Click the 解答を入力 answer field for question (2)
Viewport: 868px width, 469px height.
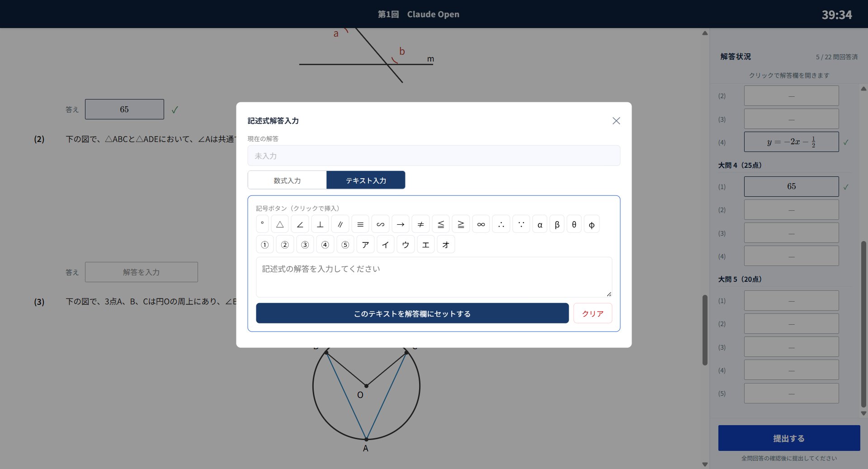tap(142, 272)
